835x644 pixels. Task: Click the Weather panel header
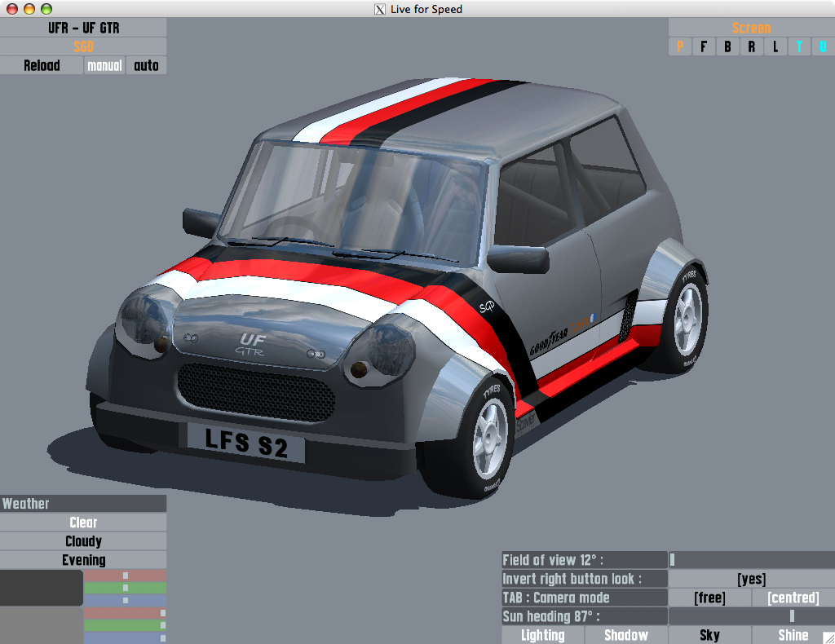pyautogui.click(x=83, y=504)
